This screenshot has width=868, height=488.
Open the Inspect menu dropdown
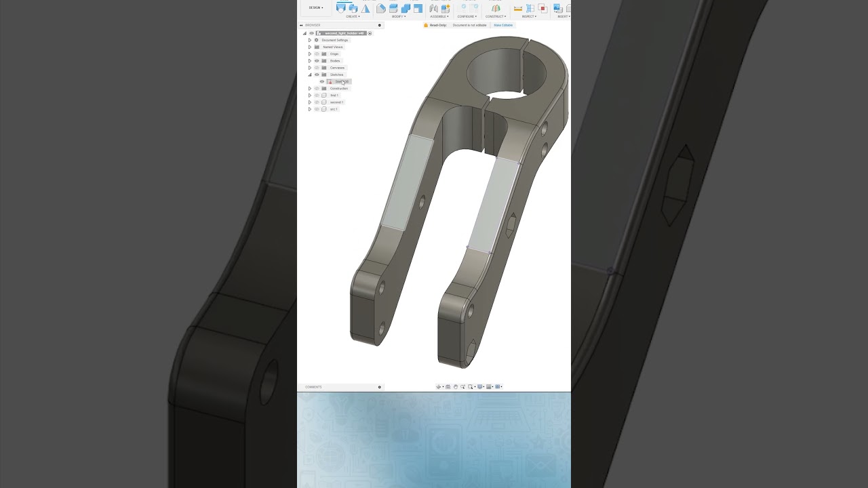[528, 16]
